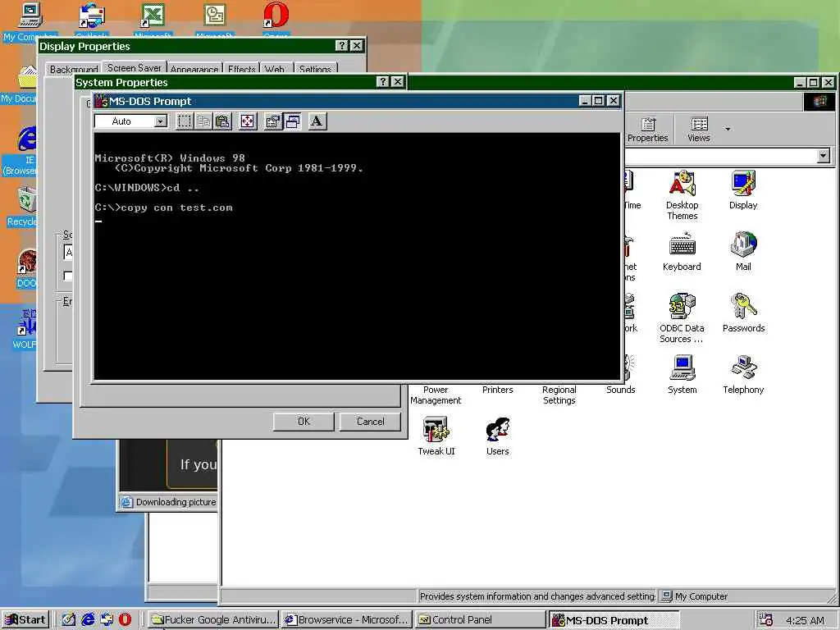Launch Internet Explorer from Quick Launch
Viewport: 840px width, 630px height.
[x=88, y=620]
